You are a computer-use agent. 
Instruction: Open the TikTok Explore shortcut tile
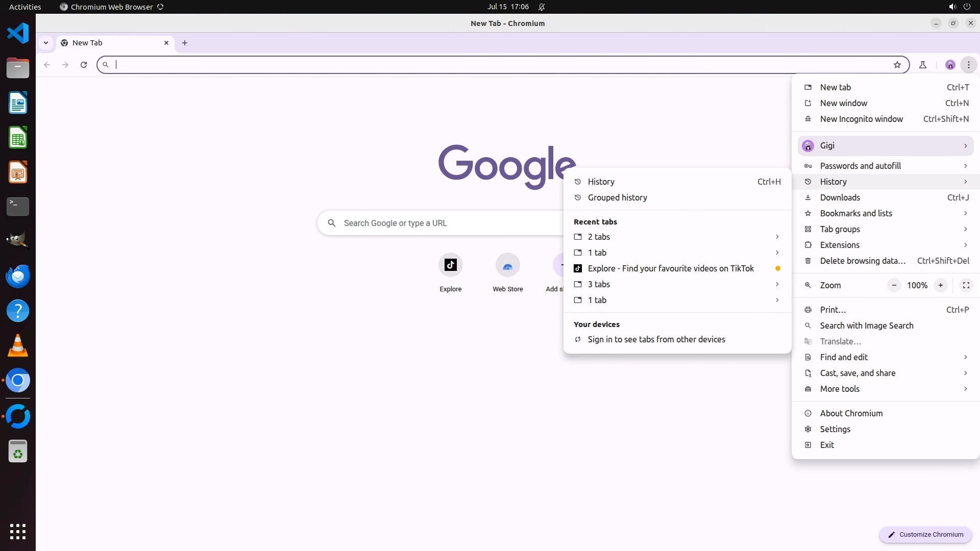[x=450, y=265]
